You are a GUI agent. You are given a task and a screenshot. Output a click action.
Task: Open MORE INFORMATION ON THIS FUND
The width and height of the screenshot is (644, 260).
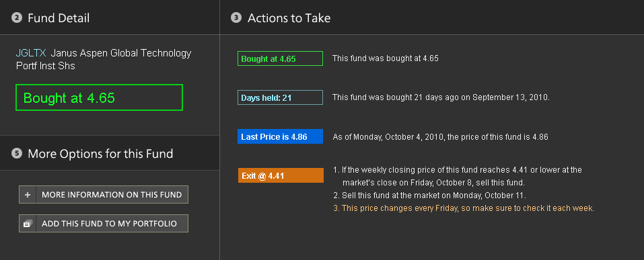(104, 195)
